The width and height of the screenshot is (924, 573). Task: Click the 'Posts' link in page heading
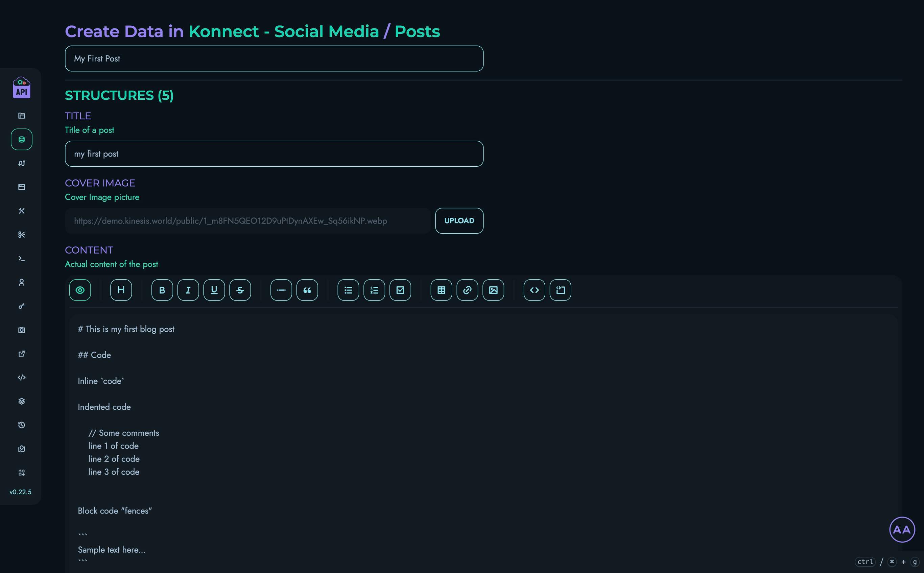[x=417, y=31]
